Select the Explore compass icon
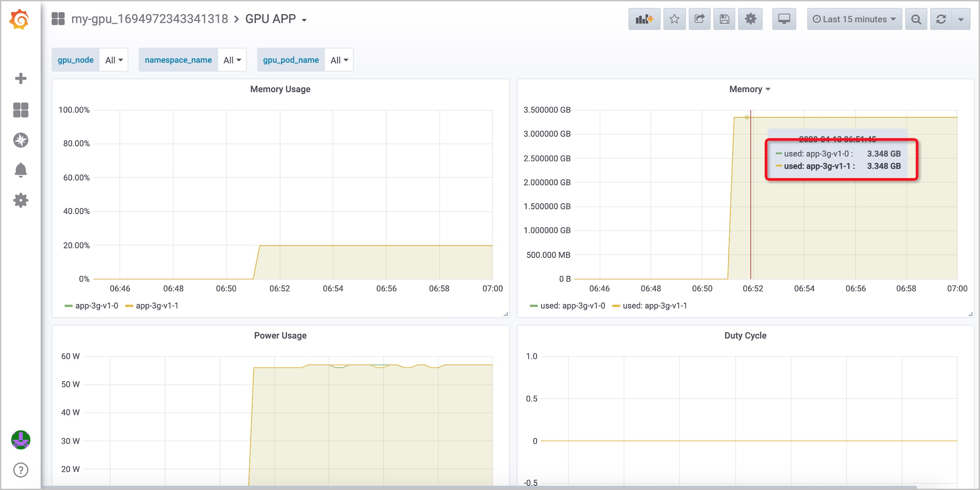The width and height of the screenshot is (980, 490). [20, 140]
